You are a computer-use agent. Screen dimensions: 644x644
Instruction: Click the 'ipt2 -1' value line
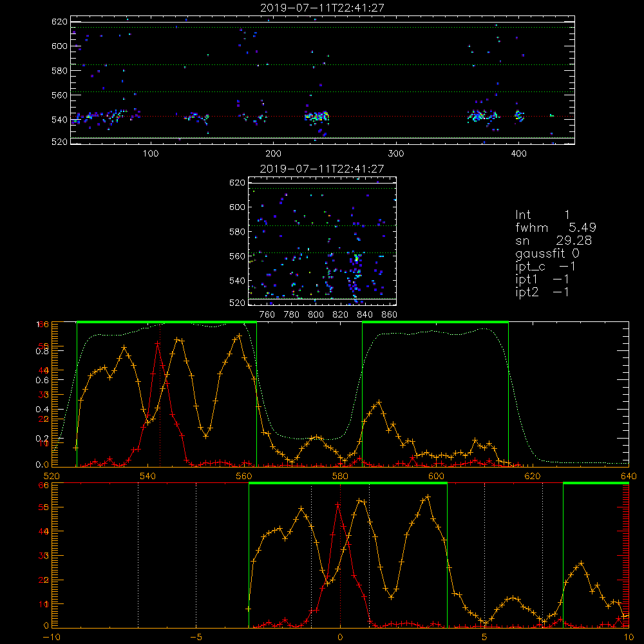coord(542,292)
